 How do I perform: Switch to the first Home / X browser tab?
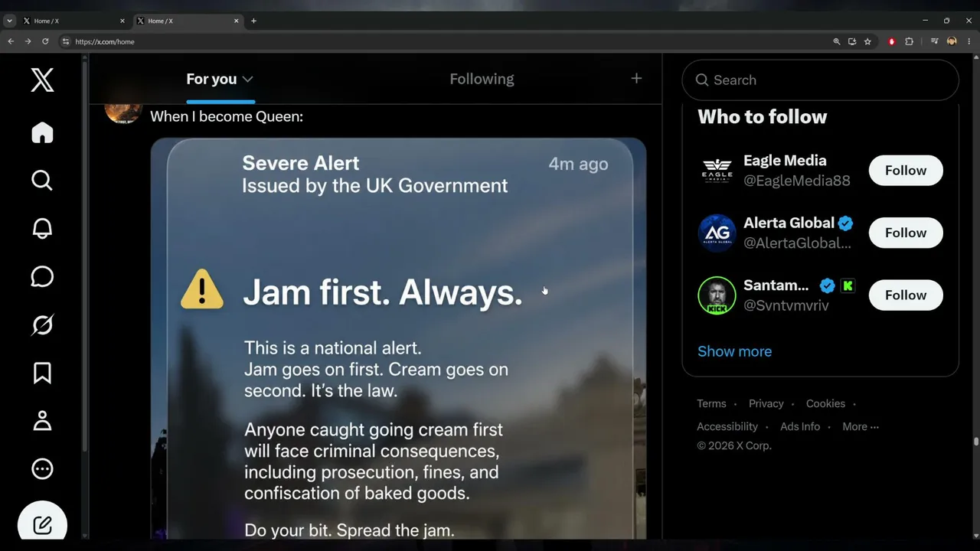pyautogui.click(x=73, y=21)
